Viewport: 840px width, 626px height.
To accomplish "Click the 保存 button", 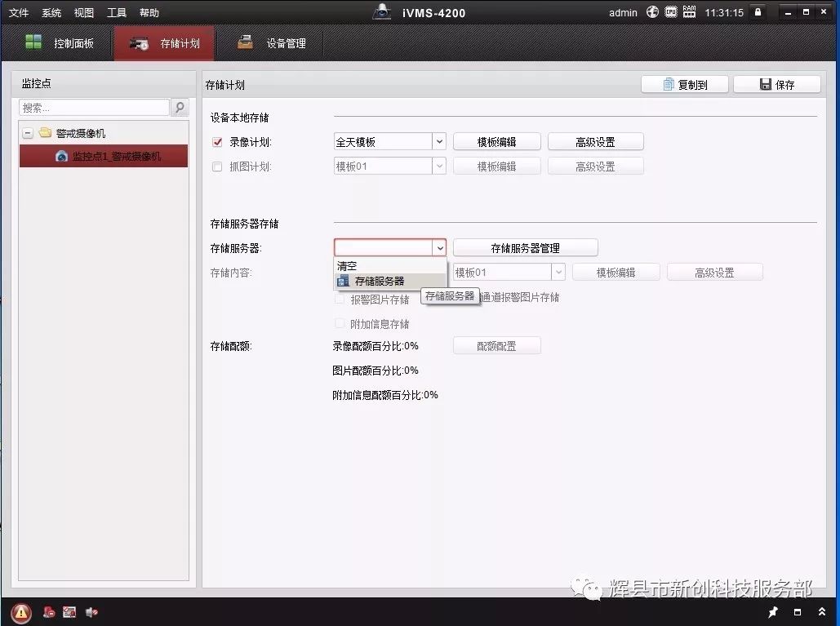I will [777, 85].
